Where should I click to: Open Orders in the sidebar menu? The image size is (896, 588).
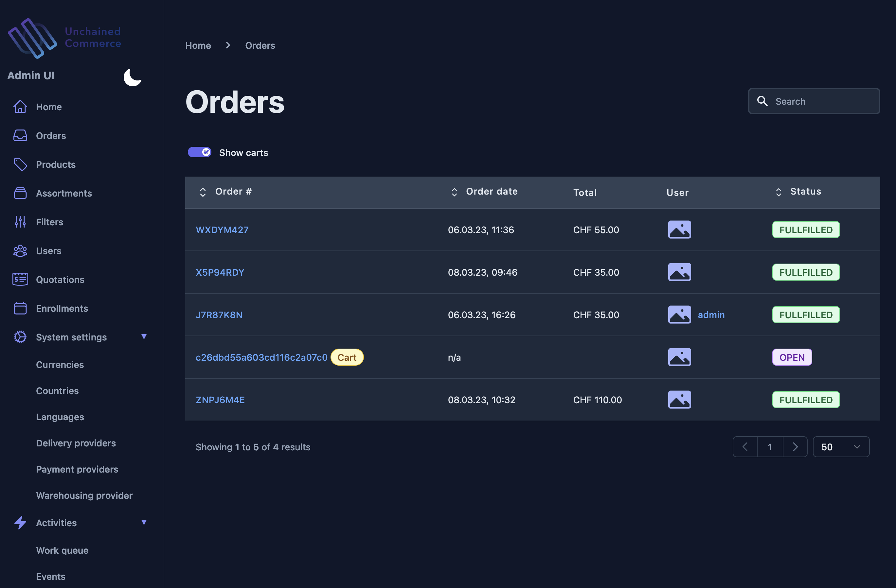(x=51, y=135)
